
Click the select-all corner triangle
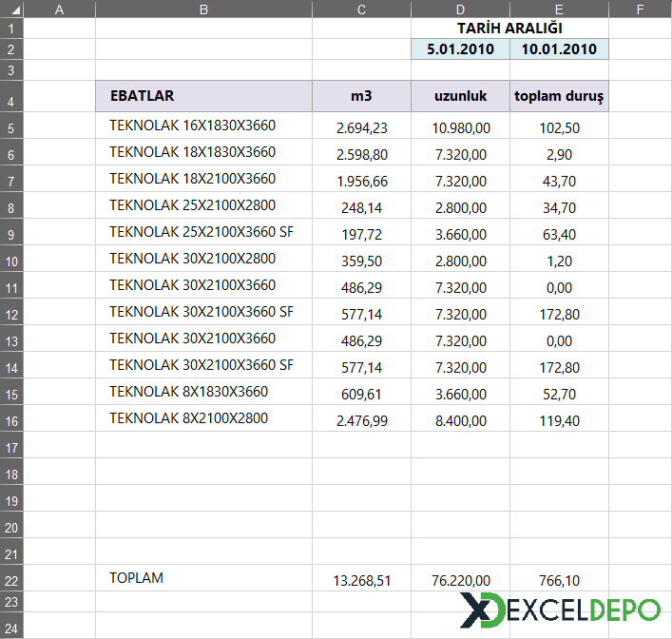[16, 10]
